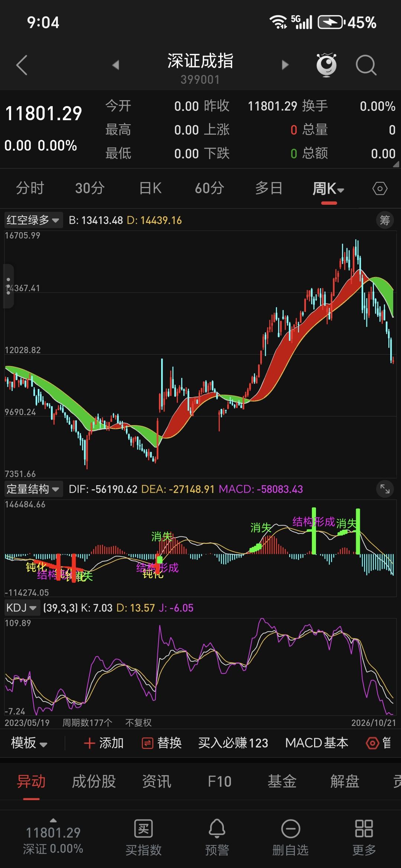Image resolution: width=401 pixels, height=868 pixels.
Task: Tap the chart end date 2026/10/21
Action: 374,723
